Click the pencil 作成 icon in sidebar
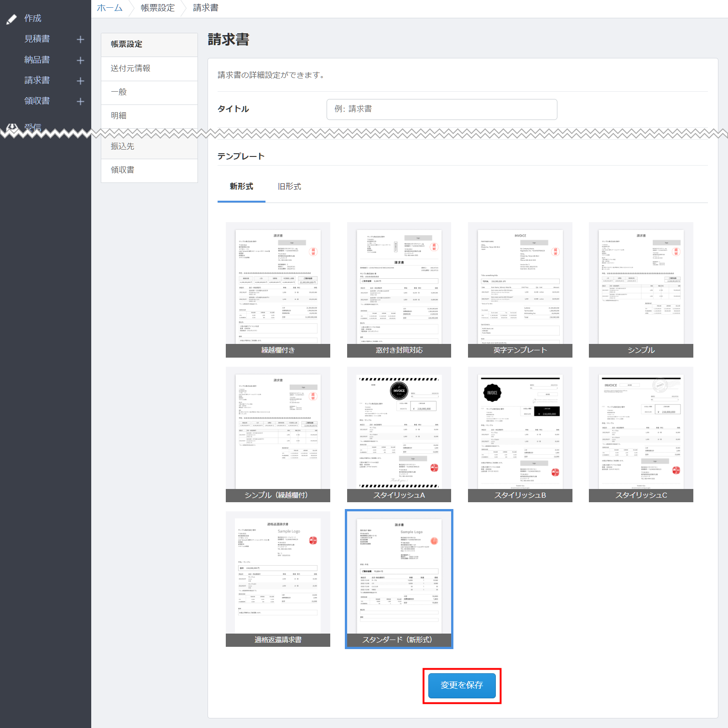This screenshot has width=728, height=728. coord(12,19)
